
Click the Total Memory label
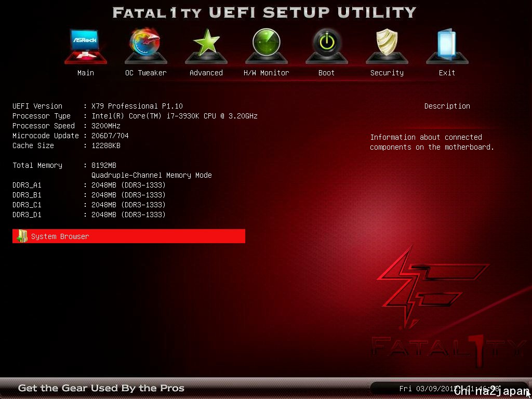[x=37, y=165]
